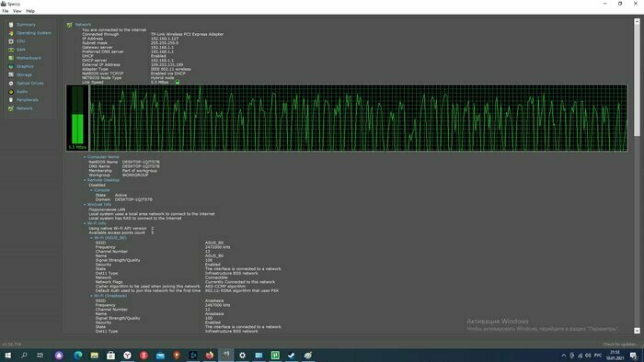644x362 pixels.
Task: Open the Storage section
Action: coord(24,75)
